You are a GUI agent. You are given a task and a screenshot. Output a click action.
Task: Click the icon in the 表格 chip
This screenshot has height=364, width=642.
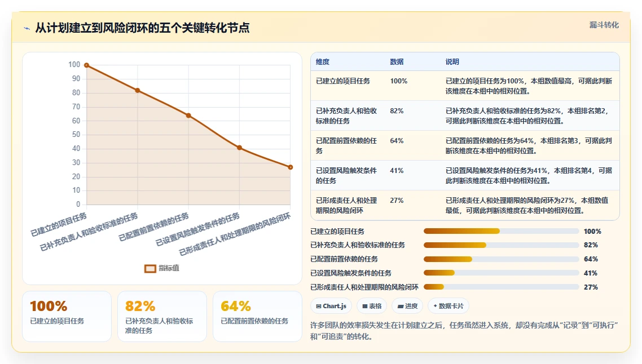pyautogui.click(x=365, y=306)
